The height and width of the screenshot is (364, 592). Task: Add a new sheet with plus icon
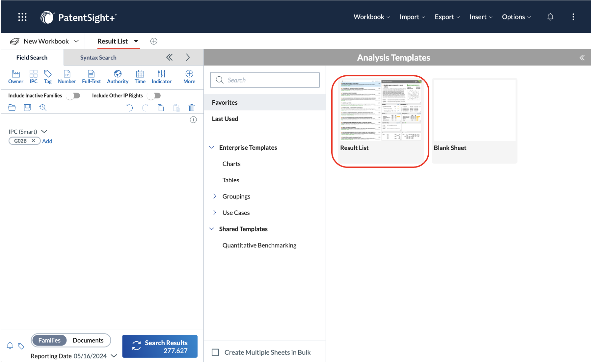(x=153, y=41)
